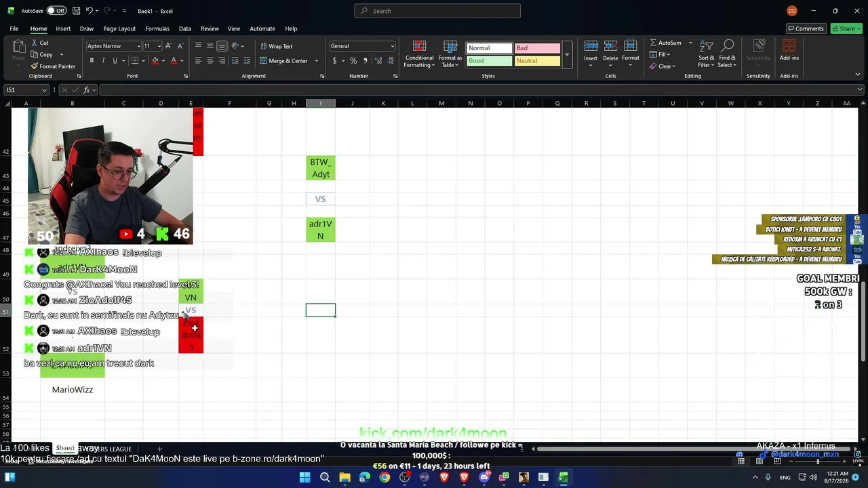Increase the font size
The width and height of the screenshot is (868, 488).
click(169, 46)
